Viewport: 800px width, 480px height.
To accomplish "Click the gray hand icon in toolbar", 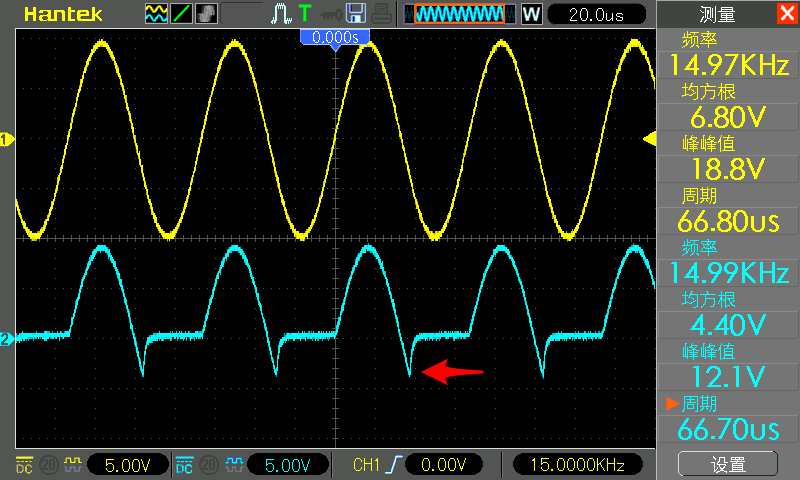I will click(207, 14).
